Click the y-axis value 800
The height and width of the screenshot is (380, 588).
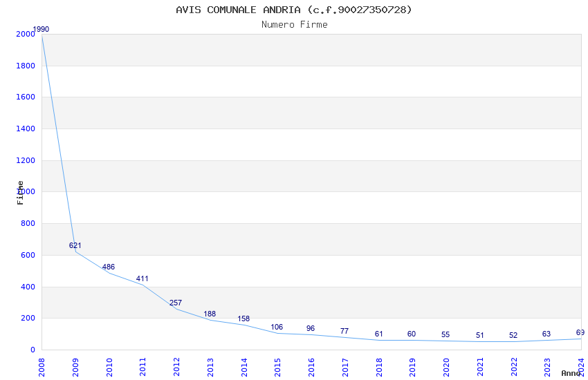coord(28,223)
